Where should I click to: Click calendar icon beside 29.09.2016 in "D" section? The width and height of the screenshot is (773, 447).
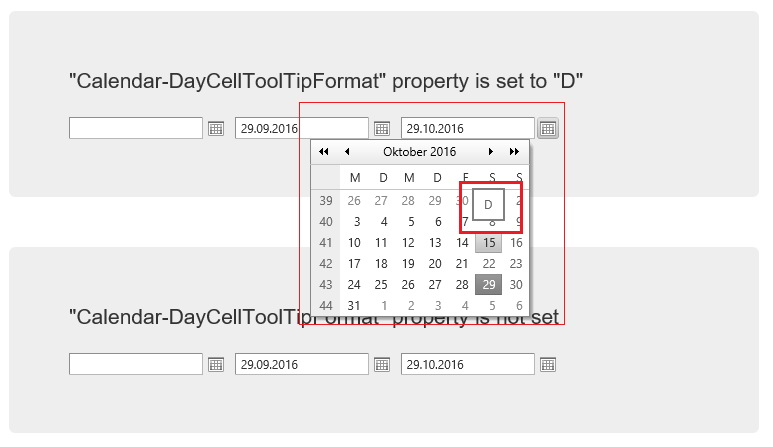click(382, 129)
